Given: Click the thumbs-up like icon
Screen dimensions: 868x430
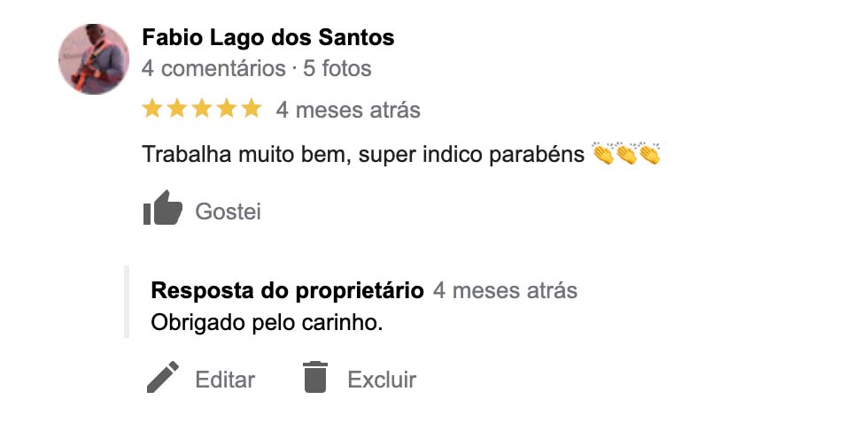Looking at the screenshot, I should (x=162, y=210).
